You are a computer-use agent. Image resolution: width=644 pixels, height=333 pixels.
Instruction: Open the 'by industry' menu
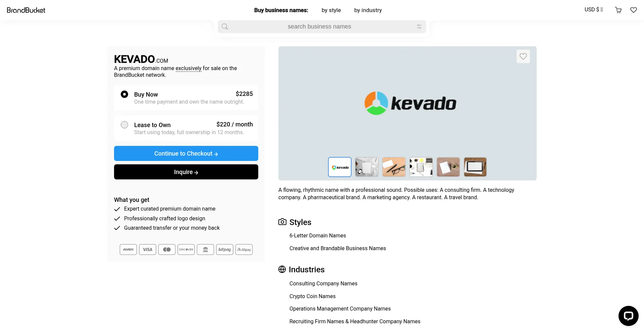(x=368, y=10)
